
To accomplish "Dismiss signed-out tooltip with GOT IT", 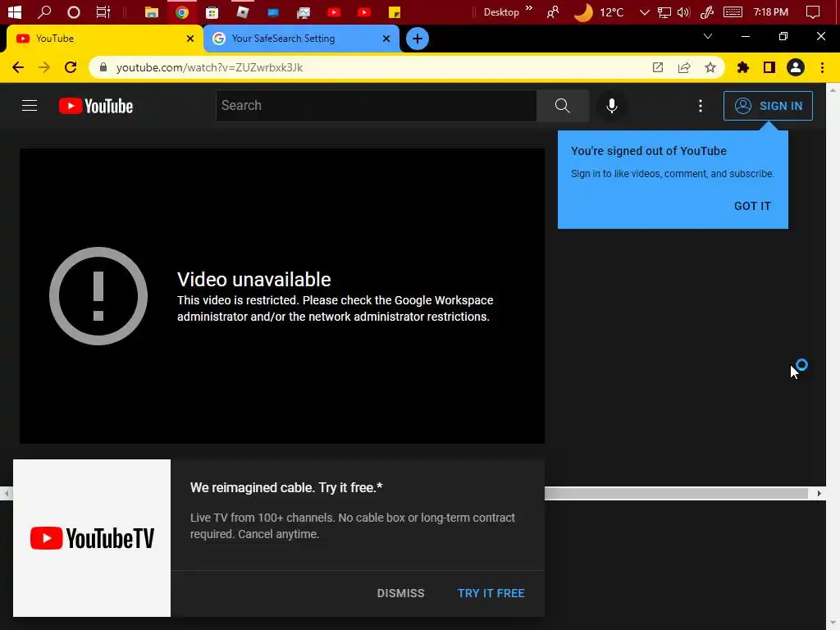I will 752,206.
